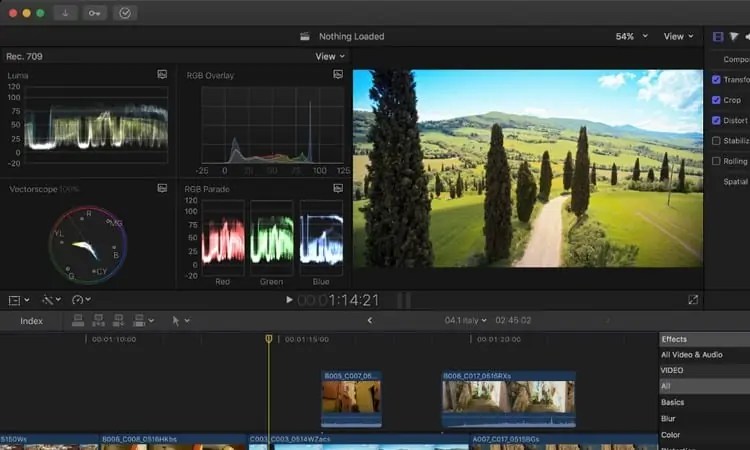Click the Spatial Conform label
750x450 pixels.
point(737,182)
